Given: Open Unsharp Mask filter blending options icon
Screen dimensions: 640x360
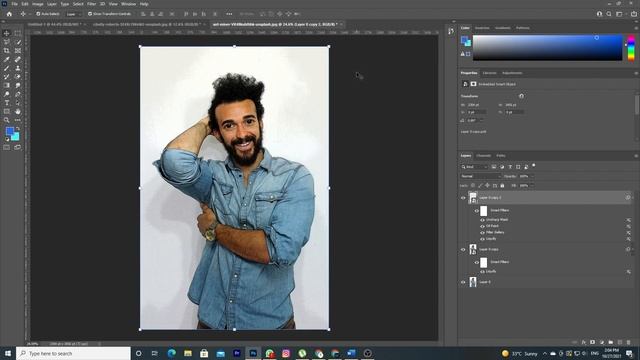Looking at the screenshot, I should click(x=629, y=220).
